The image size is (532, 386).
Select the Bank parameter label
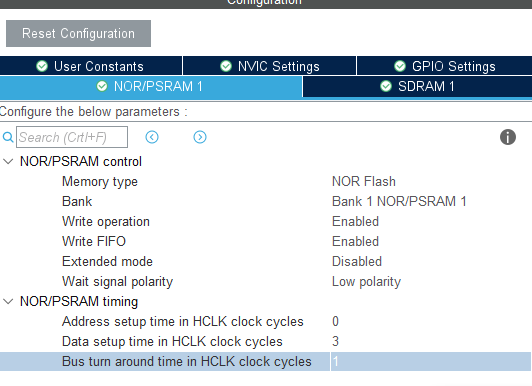click(77, 201)
